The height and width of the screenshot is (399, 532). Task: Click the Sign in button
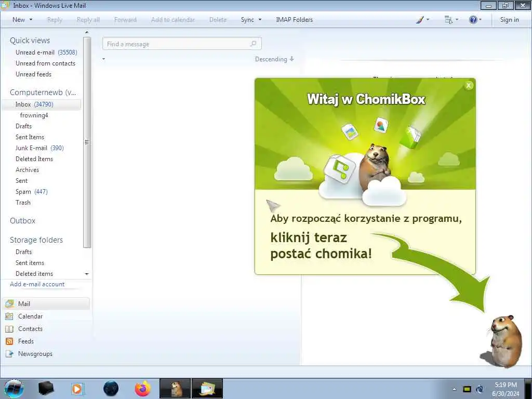(x=509, y=20)
